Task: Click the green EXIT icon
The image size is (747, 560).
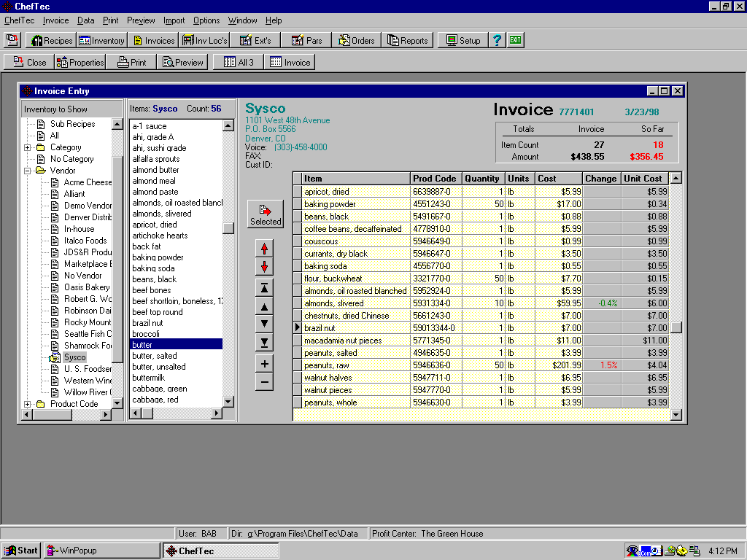Action: (515, 41)
